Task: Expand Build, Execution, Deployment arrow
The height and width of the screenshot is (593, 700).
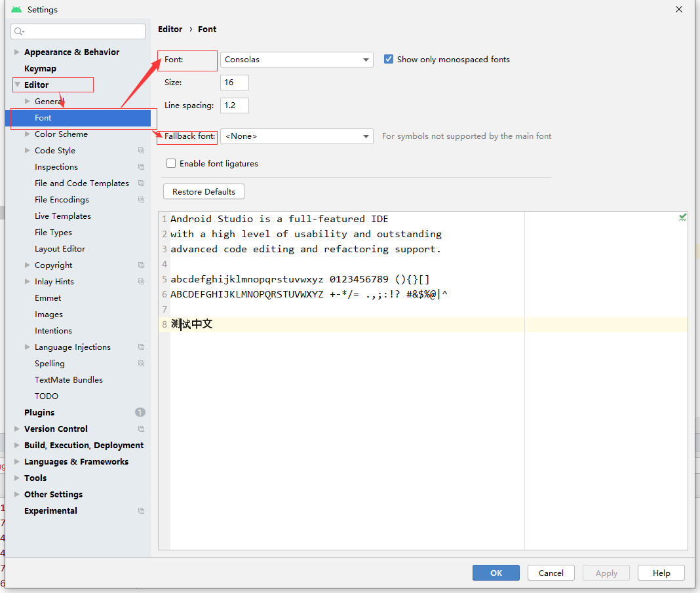Action: 16,446
